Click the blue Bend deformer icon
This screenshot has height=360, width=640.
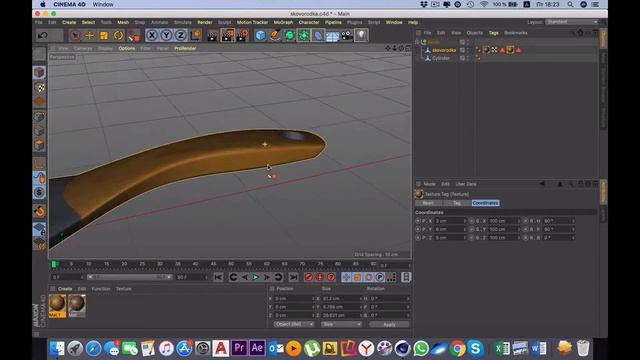coord(318,36)
